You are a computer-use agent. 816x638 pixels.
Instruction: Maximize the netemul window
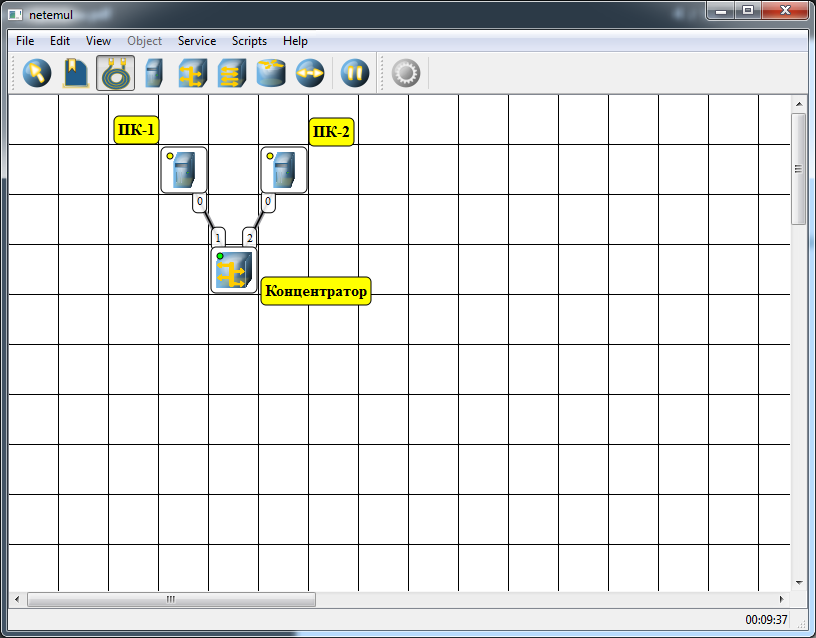[748, 10]
